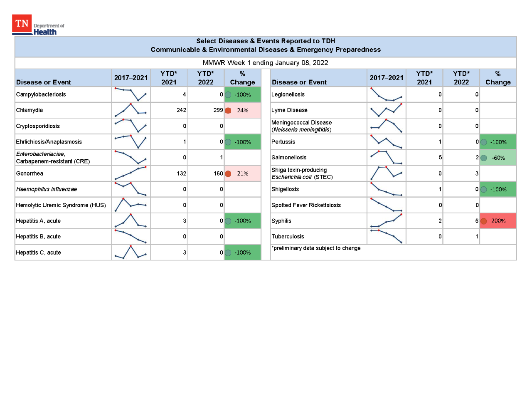
Task: Click the red indicator dot in the Chlamydia row
Action: pyautogui.click(x=228, y=111)
